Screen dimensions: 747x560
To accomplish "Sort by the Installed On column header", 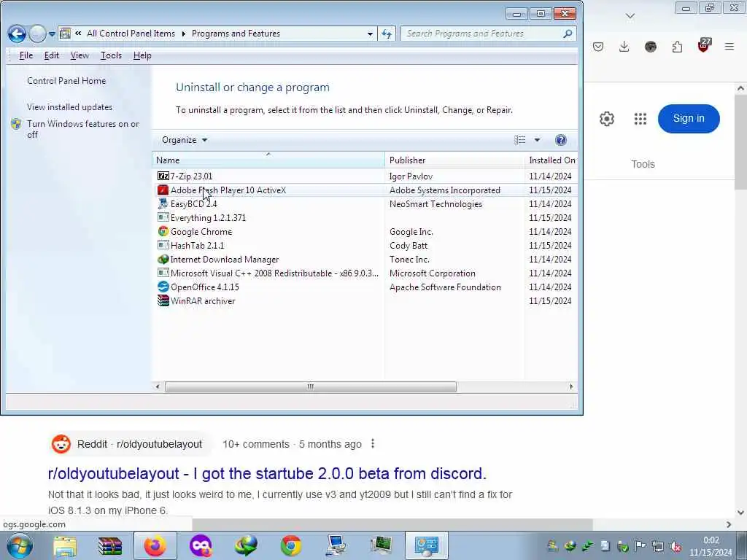I will click(x=551, y=160).
